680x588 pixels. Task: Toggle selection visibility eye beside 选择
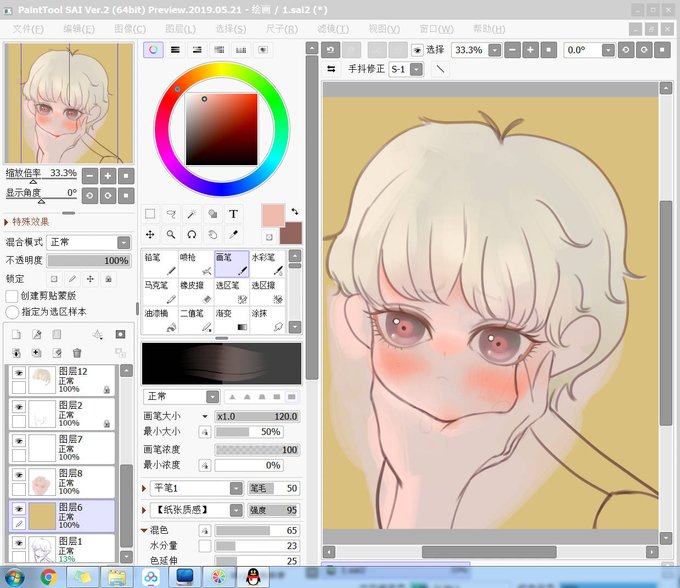[417, 50]
